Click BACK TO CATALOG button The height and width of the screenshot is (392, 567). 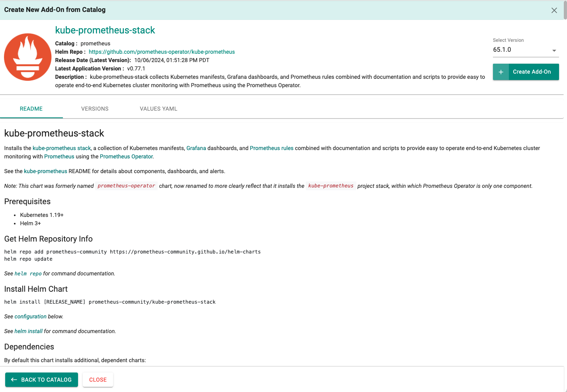[x=41, y=380]
